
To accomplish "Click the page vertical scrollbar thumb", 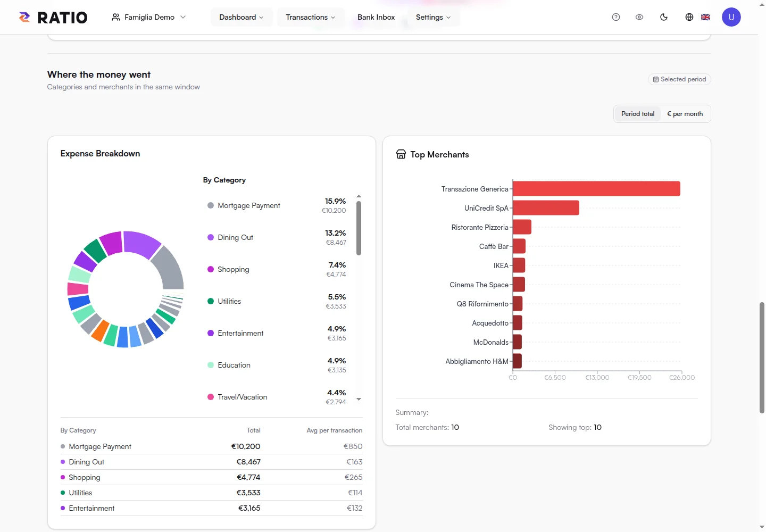I will pos(762,358).
